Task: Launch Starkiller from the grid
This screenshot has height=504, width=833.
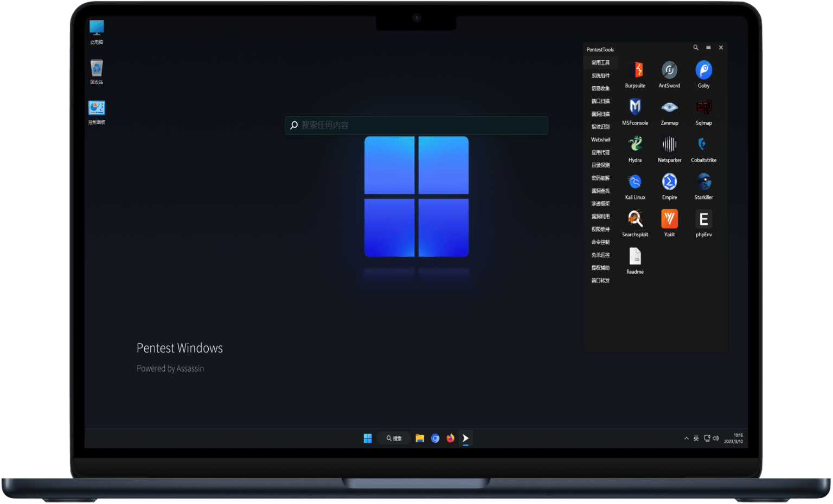Action: coord(703,182)
